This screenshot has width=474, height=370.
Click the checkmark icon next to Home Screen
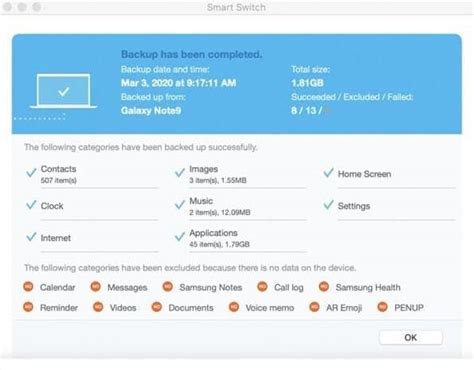[328, 172]
